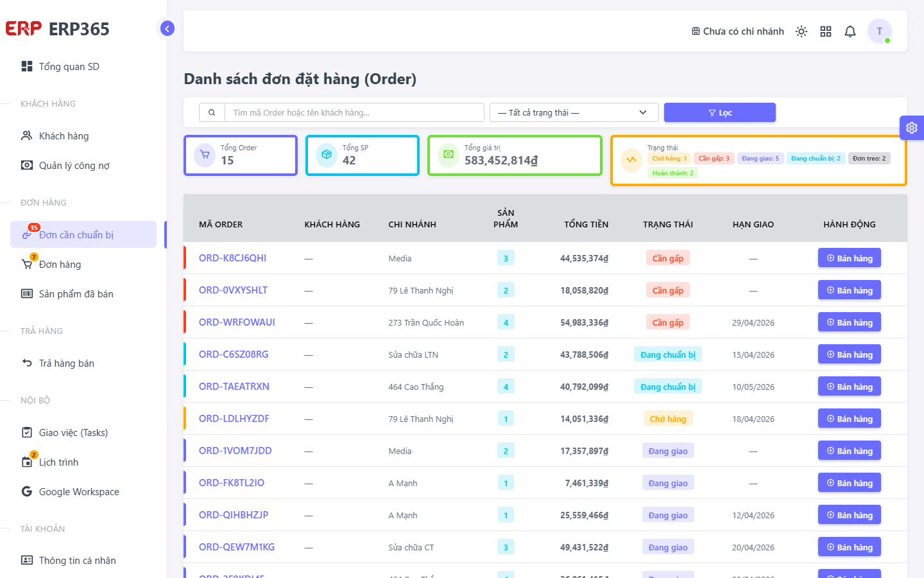Open the apps grid icon in header
This screenshot has height=578, width=924.
point(826,31)
